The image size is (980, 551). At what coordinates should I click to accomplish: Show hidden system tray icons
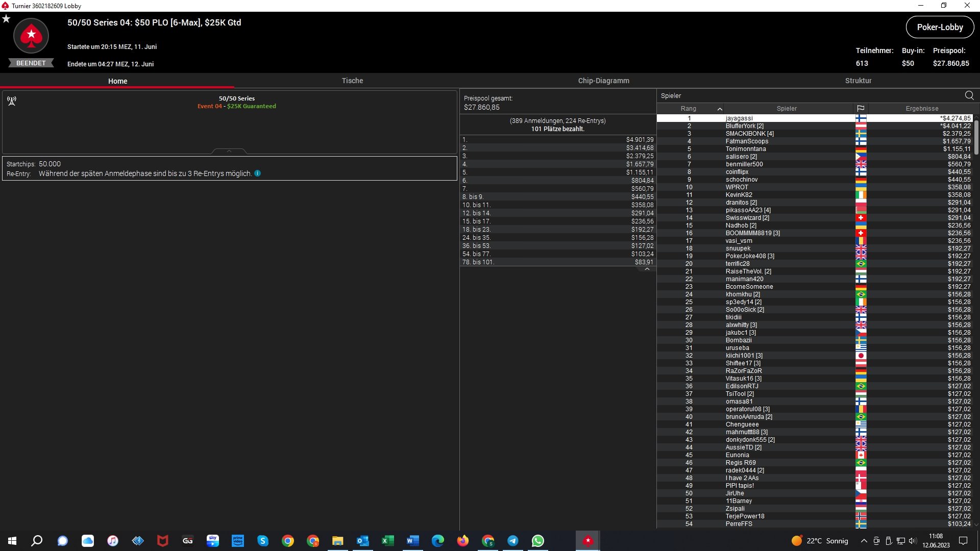tap(864, 541)
